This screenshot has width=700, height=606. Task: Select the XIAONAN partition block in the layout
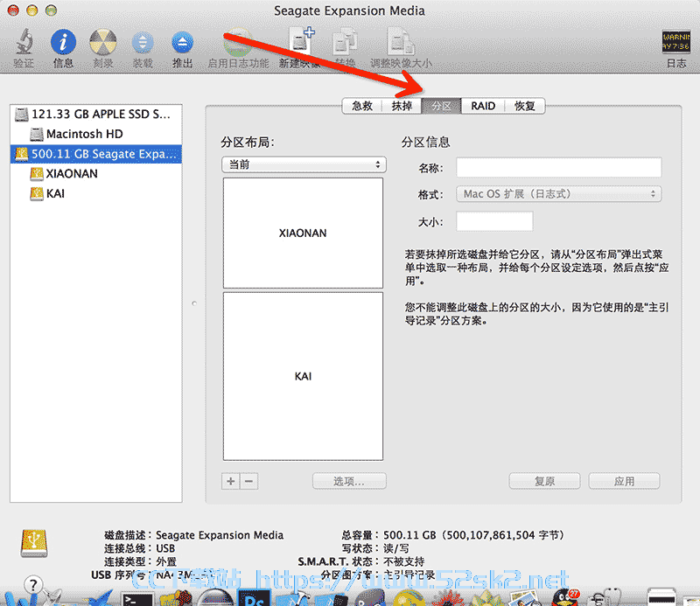303,233
